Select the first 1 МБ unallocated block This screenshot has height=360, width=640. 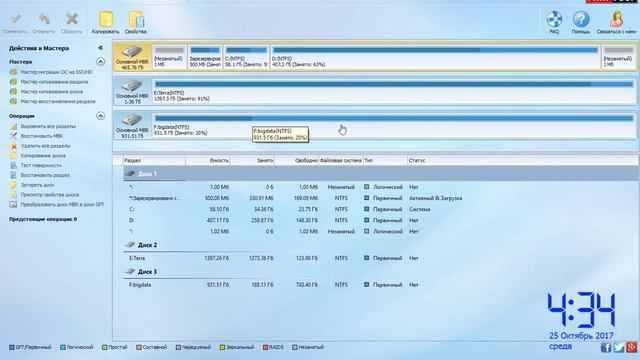click(x=169, y=57)
